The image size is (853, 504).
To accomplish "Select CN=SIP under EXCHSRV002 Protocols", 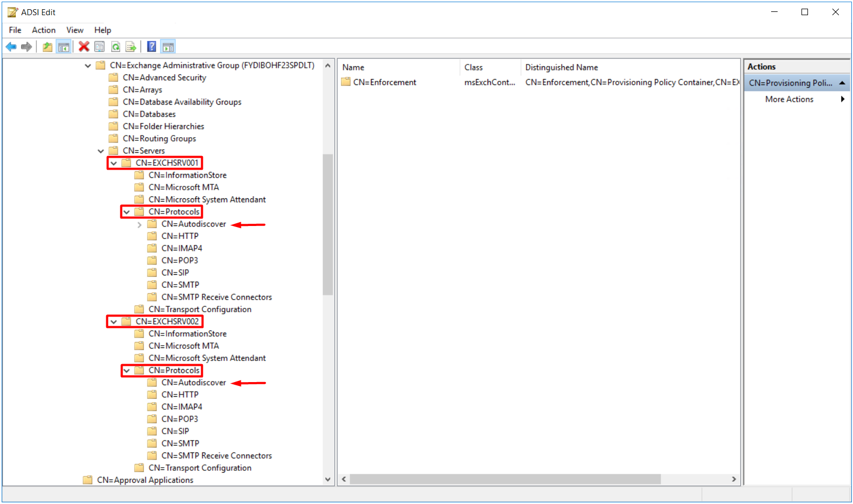I will pos(175,431).
